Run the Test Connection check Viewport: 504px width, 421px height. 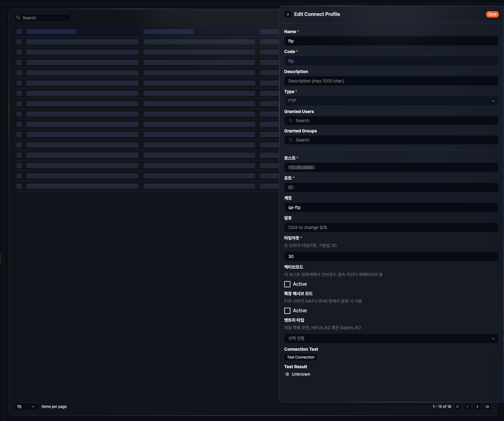[x=300, y=357]
